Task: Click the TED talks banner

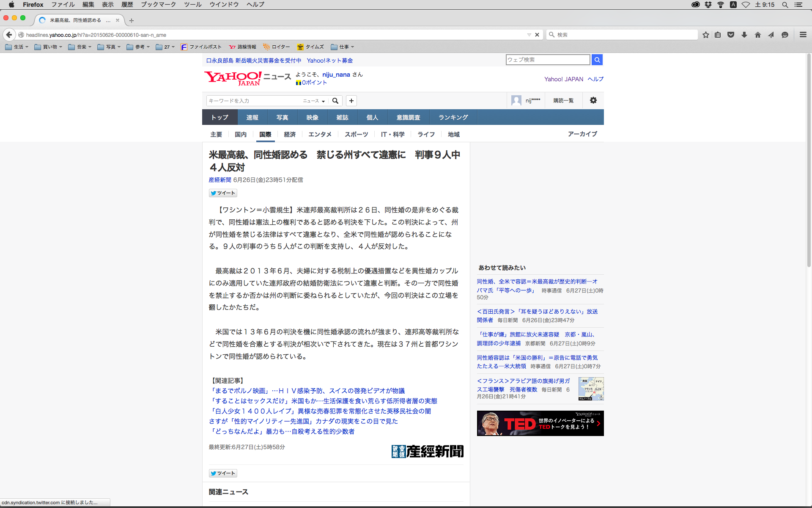Action: point(540,423)
